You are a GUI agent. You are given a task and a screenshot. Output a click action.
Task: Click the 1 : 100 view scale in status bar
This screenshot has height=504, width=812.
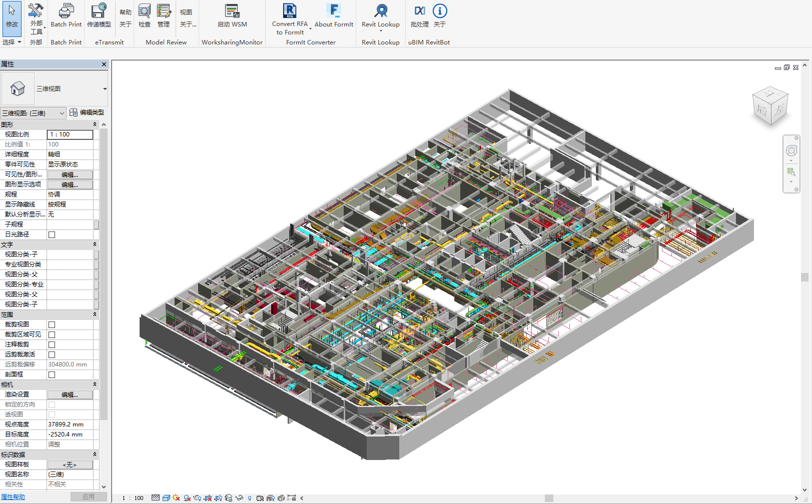coord(133,498)
